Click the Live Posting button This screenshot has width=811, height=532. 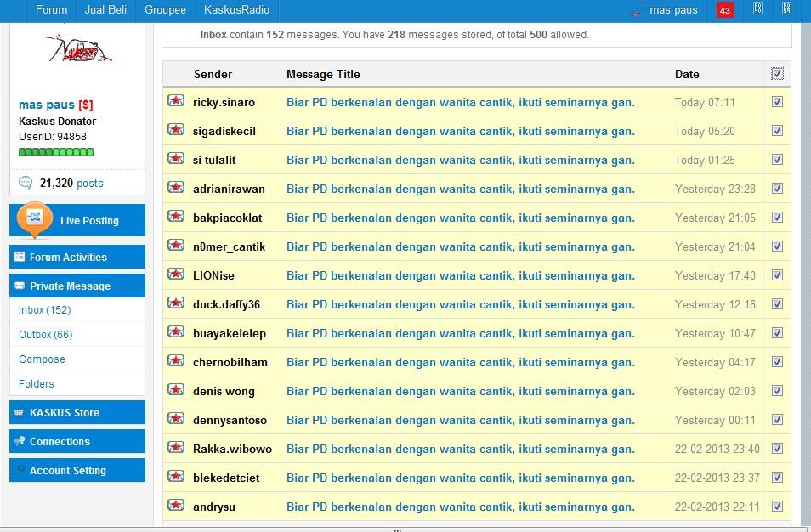77,220
